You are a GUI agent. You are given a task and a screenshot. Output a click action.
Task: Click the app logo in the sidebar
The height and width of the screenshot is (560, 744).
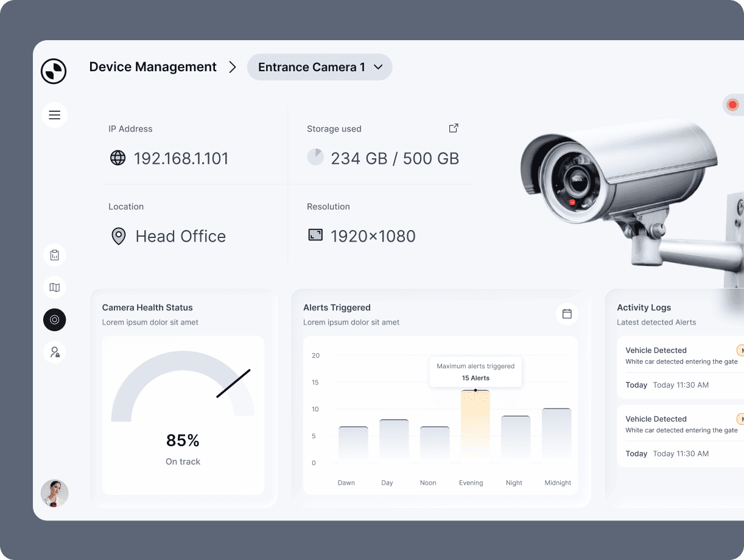[54, 71]
